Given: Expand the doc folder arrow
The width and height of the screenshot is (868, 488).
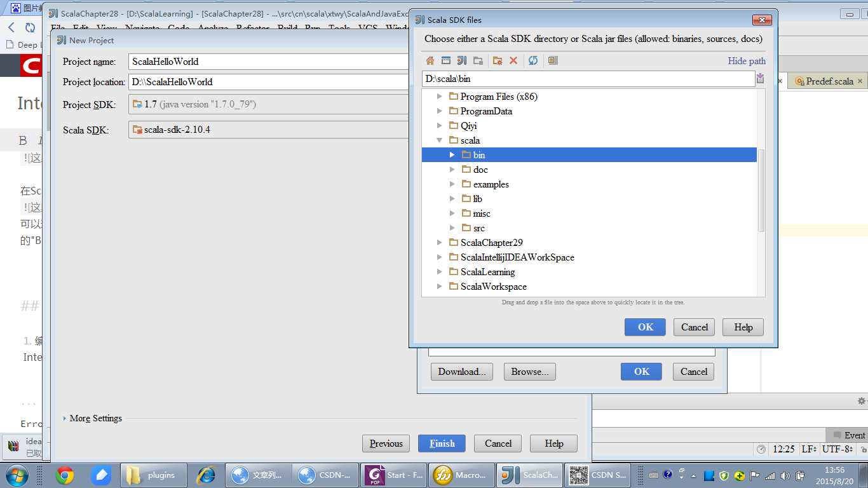Looking at the screenshot, I should [452, 170].
